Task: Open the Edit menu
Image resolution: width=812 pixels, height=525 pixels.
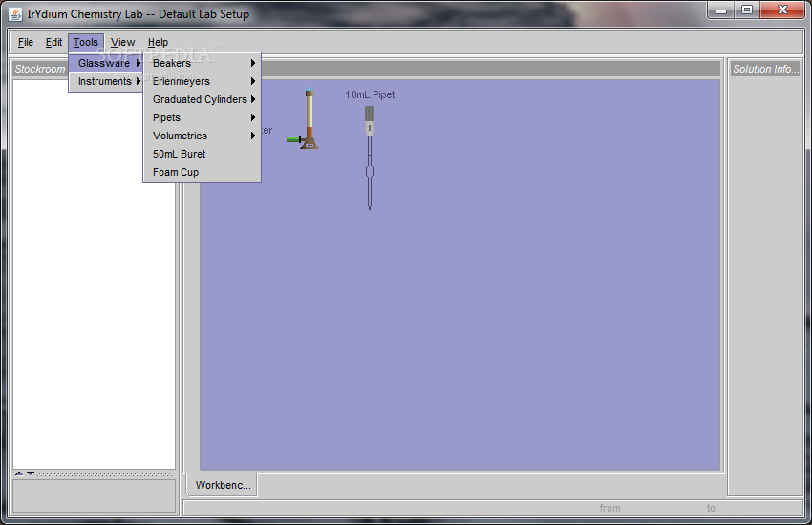Action: tap(53, 42)
